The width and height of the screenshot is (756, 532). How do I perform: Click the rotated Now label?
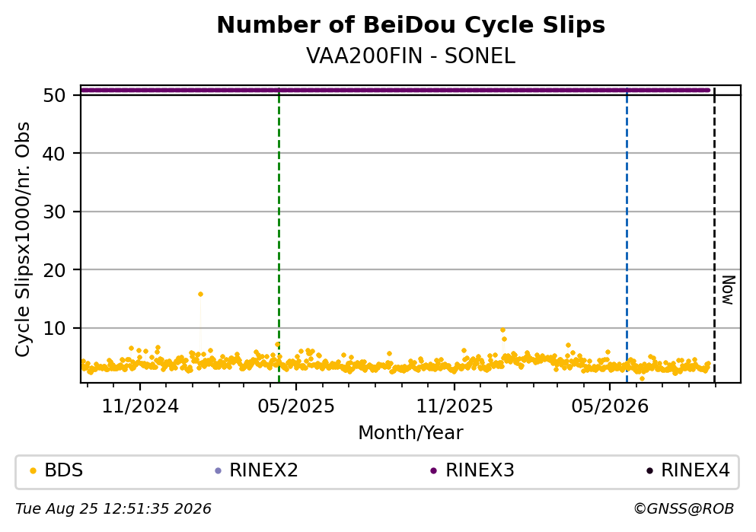[728, 290]
